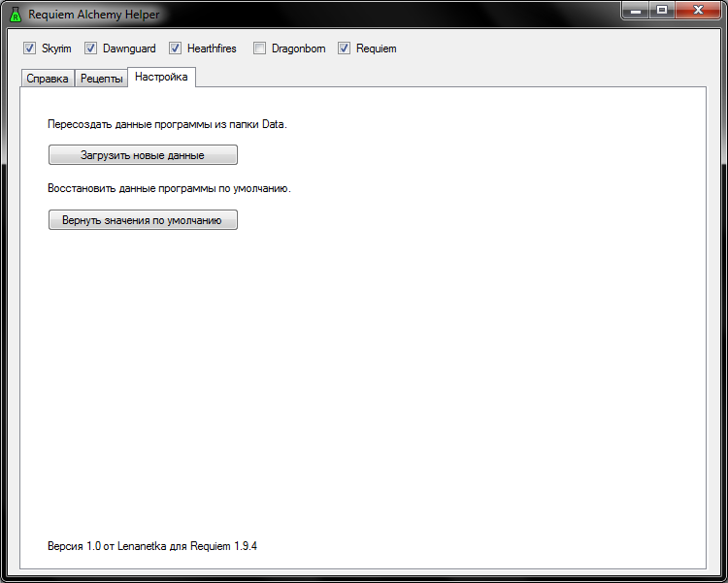The height and width of the screenshot is (583, 728).
Task: Click the Requiem Alchemy Helper title text
Action: 93,15
